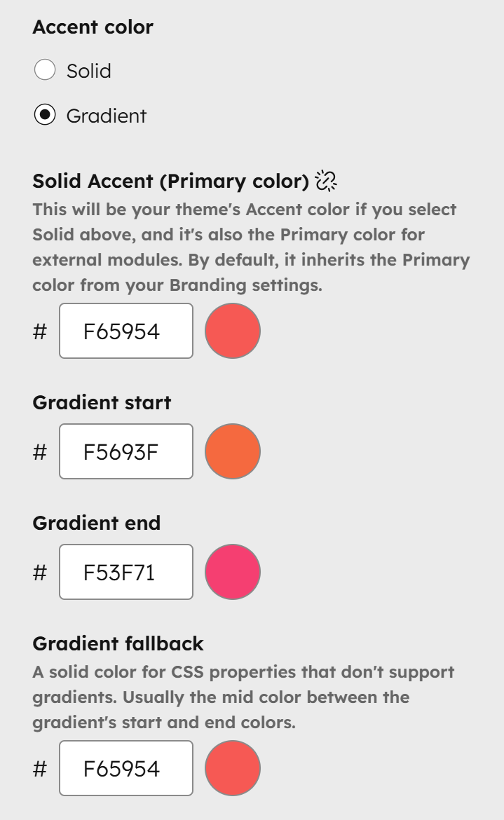The height and width of the screenshot is (820, 504).
Task: Click the Gradient end hex input F53F71
Action: [126, 572]
